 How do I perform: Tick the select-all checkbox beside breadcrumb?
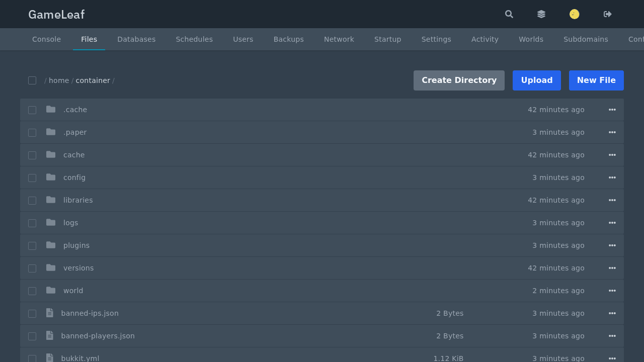pos(32,80)
